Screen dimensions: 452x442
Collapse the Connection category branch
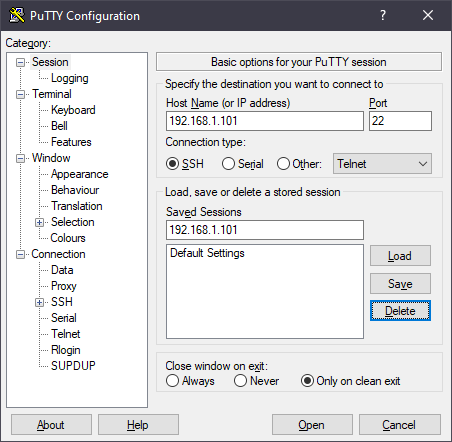pyautogui.click(x=20, y=254)
